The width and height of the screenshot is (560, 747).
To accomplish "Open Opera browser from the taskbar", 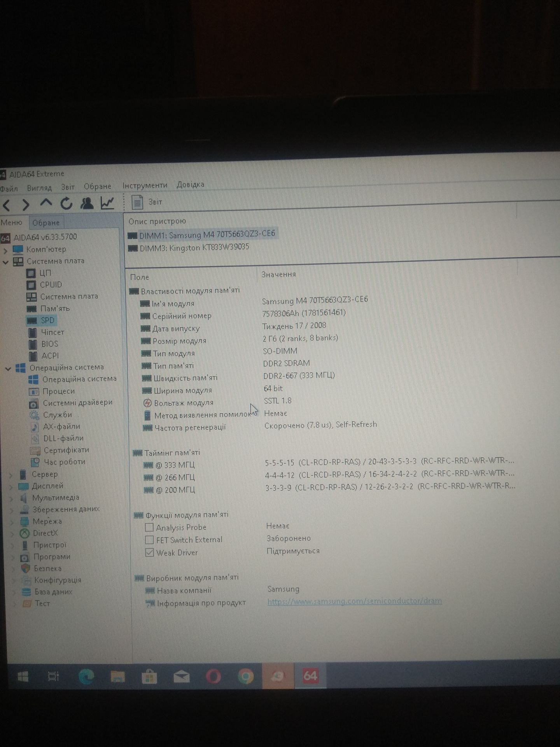I will tap(213, 676).
